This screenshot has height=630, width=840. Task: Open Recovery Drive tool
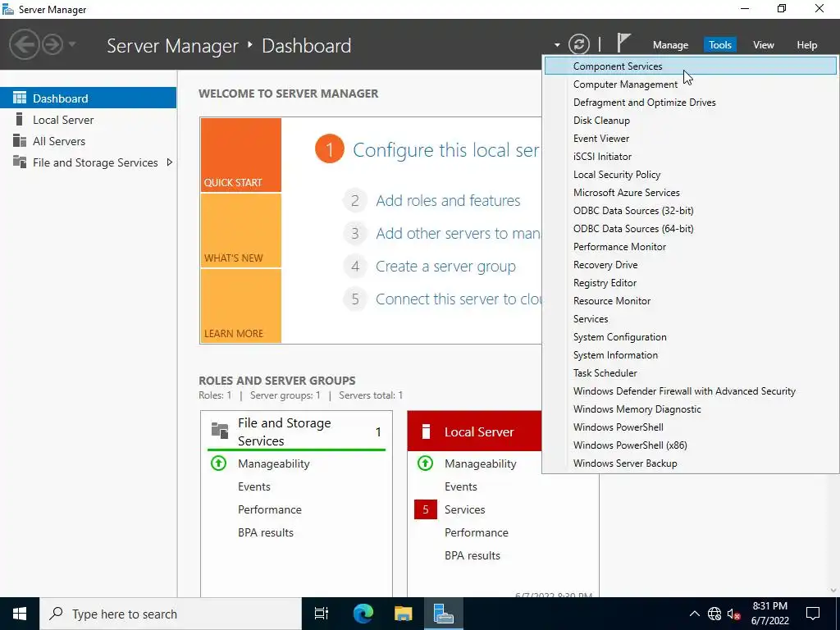coord(690,265)
